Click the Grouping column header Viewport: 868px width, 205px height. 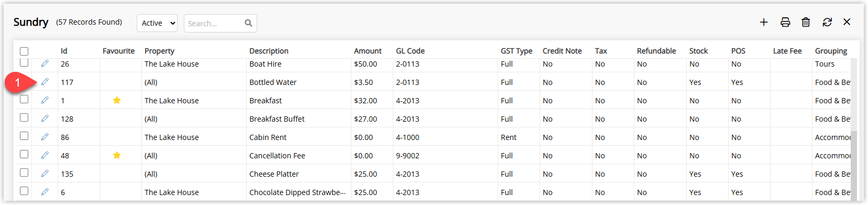tap(831, 51)
